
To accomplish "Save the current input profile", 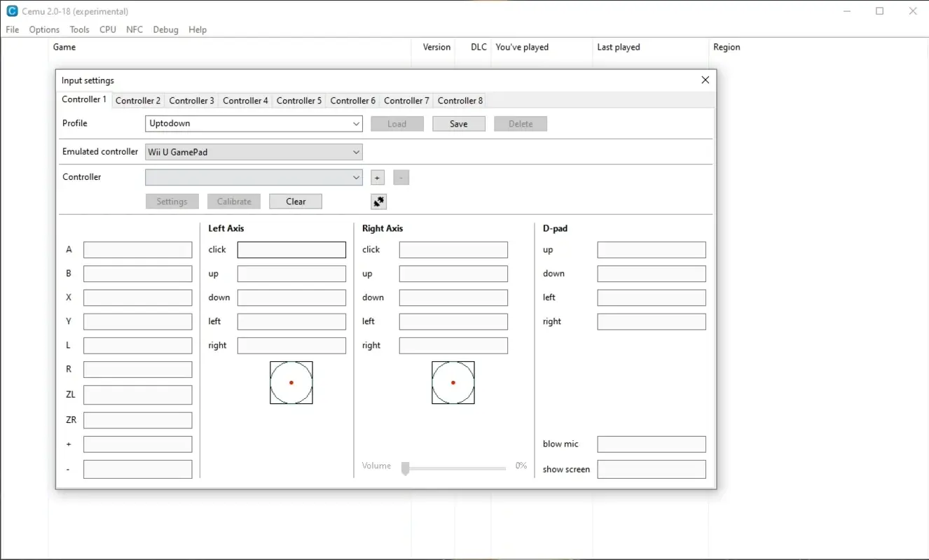I will (458, 123).
